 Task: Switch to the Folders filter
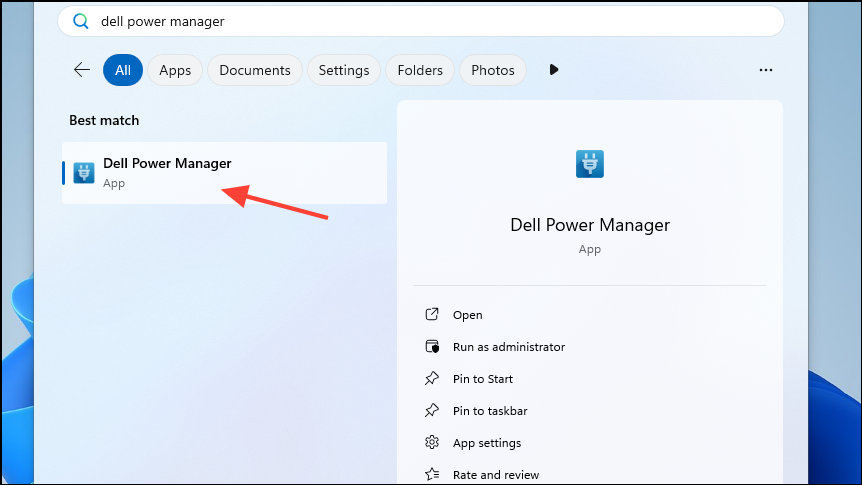(420, 70)
